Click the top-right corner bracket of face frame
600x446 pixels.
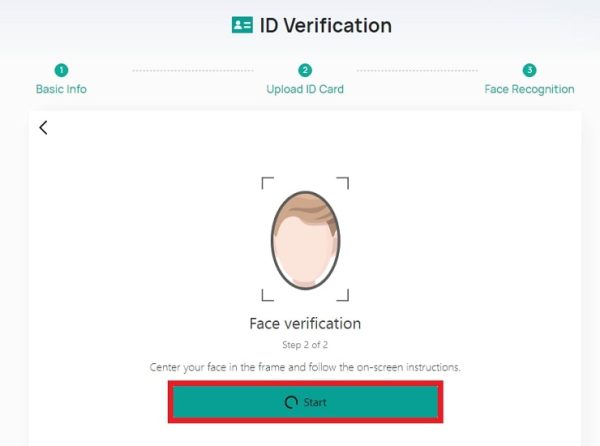(x=344, y=182)
